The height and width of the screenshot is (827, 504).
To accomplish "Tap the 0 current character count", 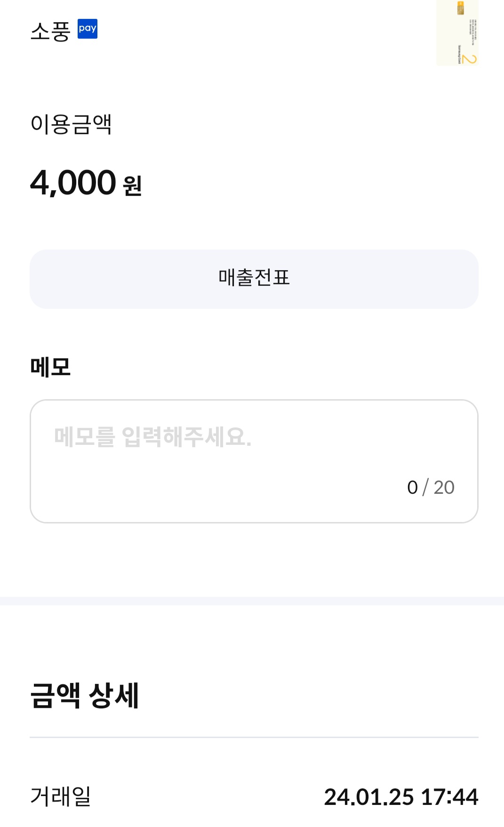I will coord(413,487).
